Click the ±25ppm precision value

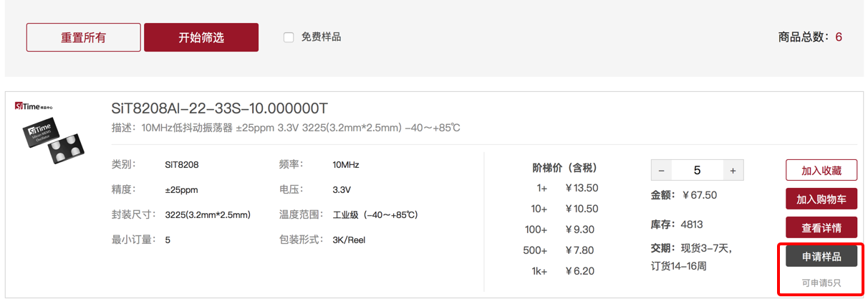(x=181, y=190)
